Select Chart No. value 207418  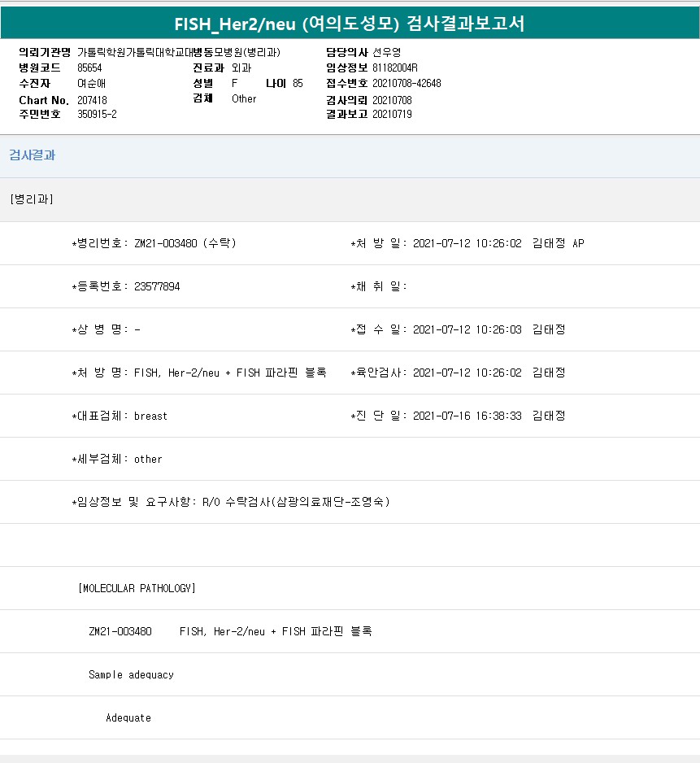92,100
